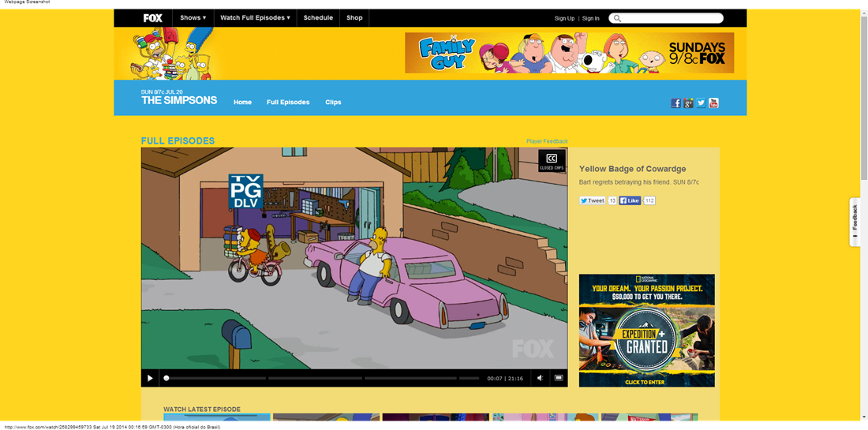This screenshot has width=868, height=430.
Task: Enter fullscreen video mode
Action: pos(559,379)
